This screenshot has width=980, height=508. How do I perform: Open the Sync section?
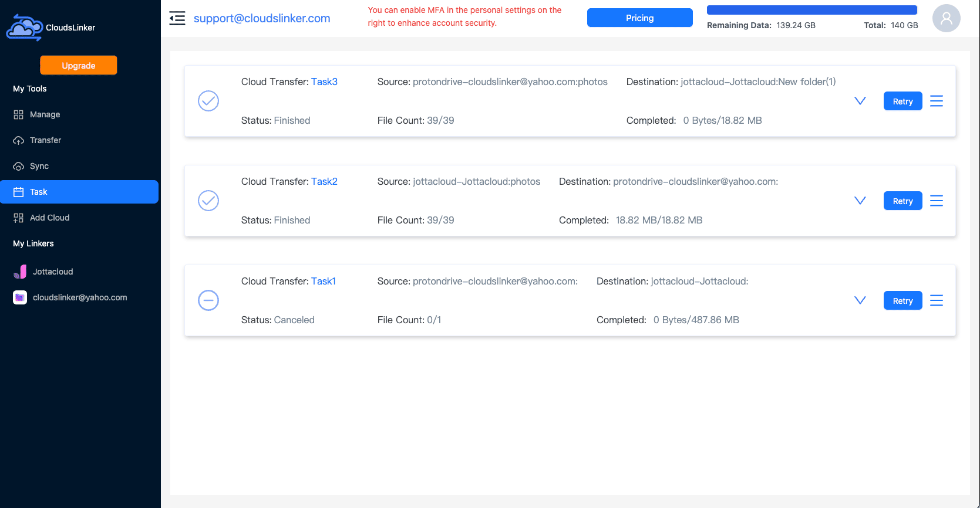[x=79, y=166]
